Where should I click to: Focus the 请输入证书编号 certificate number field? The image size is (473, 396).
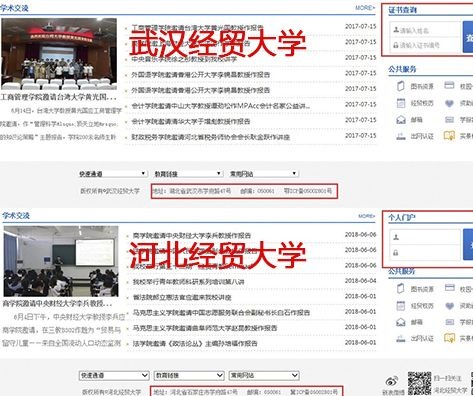[425, 45]
